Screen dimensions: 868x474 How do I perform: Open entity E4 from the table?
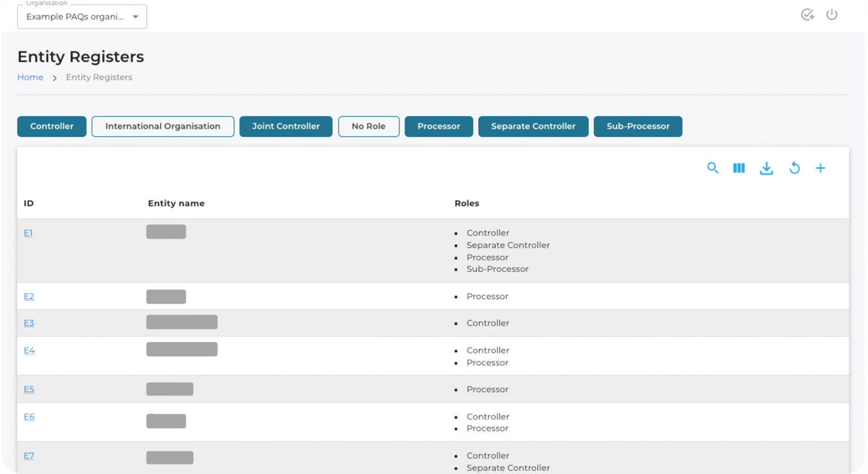[29, 350]
